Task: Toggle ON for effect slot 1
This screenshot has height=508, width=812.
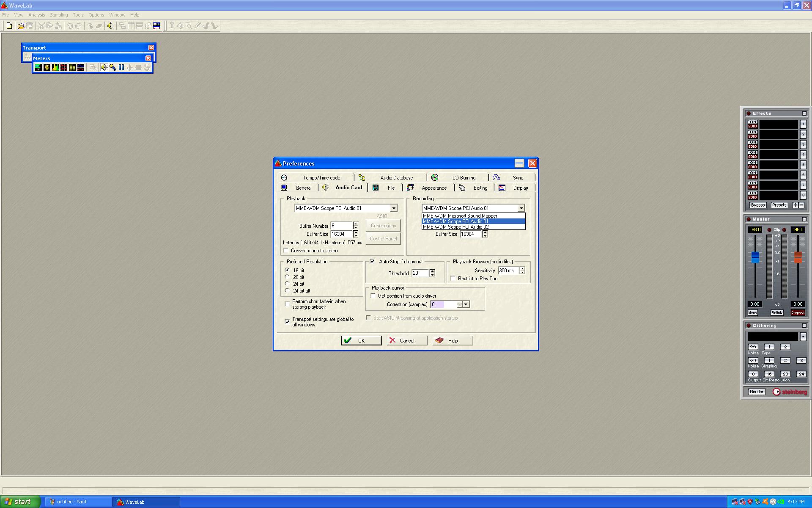Action: tap(753, 122)
